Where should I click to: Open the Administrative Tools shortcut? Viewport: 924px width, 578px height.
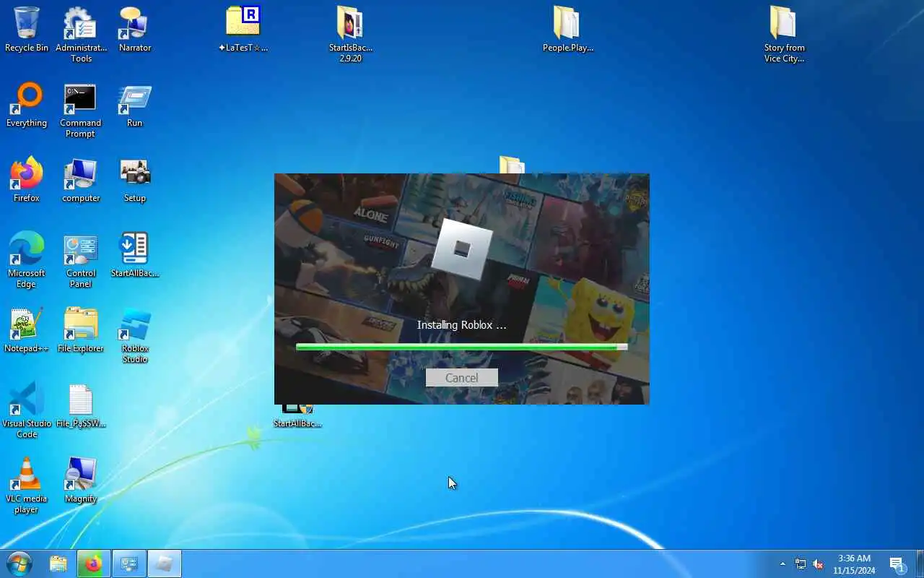(81, 35)
